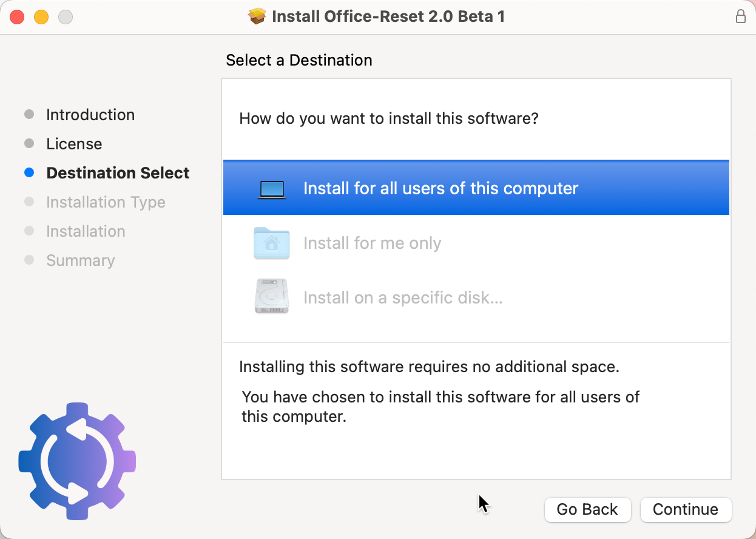The height and width of the screenshot is (539, 756).
Task: Click the Go Back button
Action: pyautogui.click(x=587, y=509)
